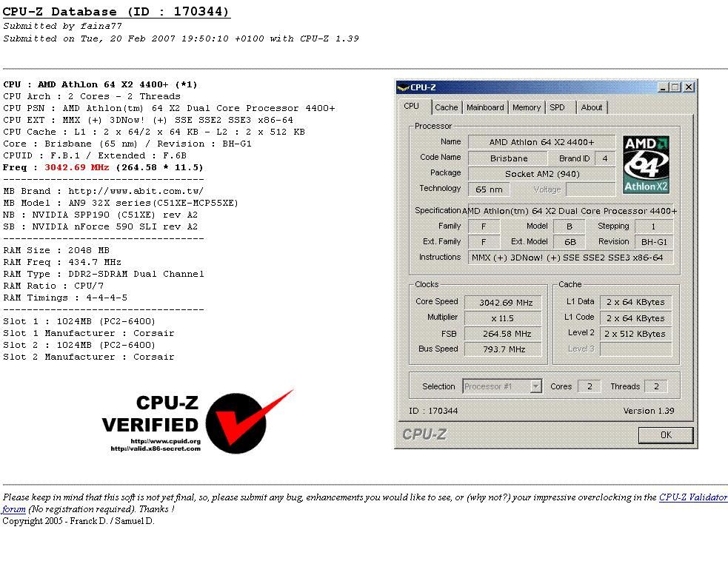Click the Technology field 65 nm
The width and height of the screenshot is (728, 561).
[489, 189]
